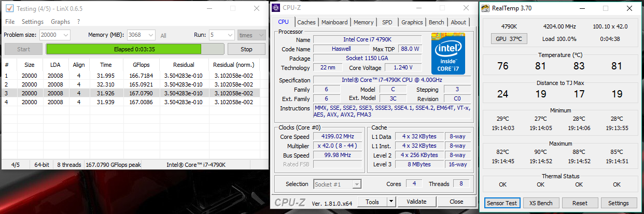Viewport: 644px width, 214px height.
Task: Select the CPU tab in CPU-Z
Action: (283, 22)
